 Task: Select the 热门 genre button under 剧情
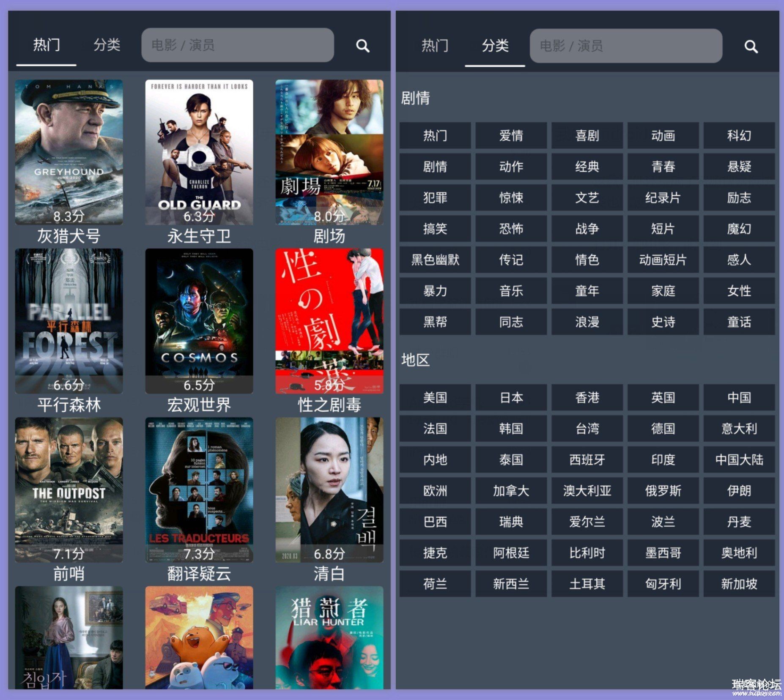(x=435, y=136)
